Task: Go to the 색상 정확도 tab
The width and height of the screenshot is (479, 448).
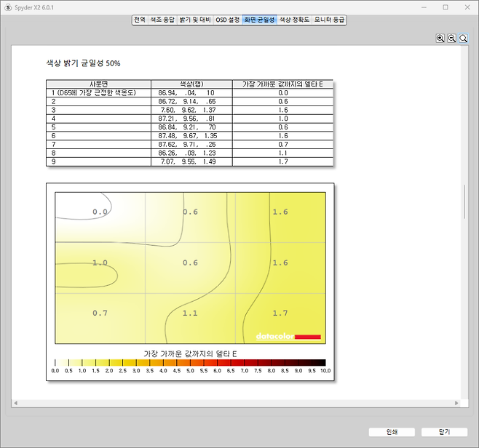Action: point(294,20)
